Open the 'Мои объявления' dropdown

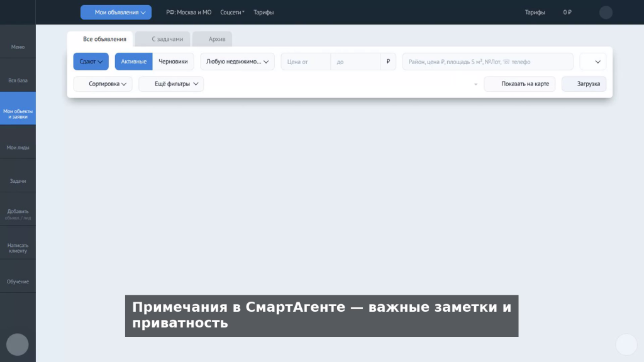[116, 13]
